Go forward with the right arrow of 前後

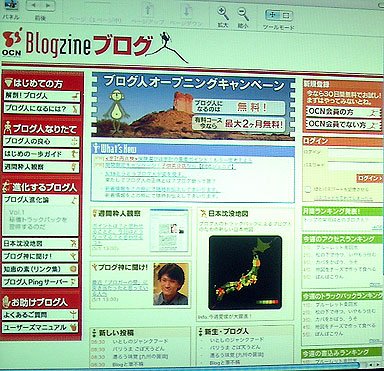48,6
